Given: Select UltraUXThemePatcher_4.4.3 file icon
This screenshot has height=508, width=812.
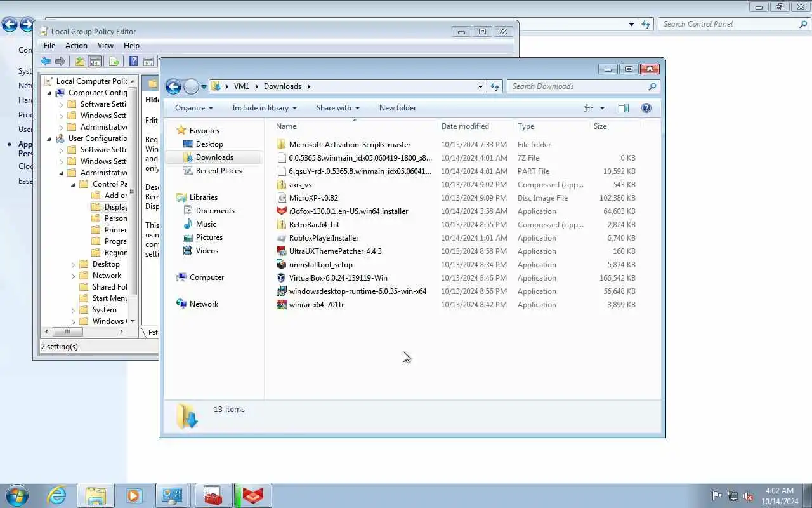Looking at the screenshot, I should point(282,251).
